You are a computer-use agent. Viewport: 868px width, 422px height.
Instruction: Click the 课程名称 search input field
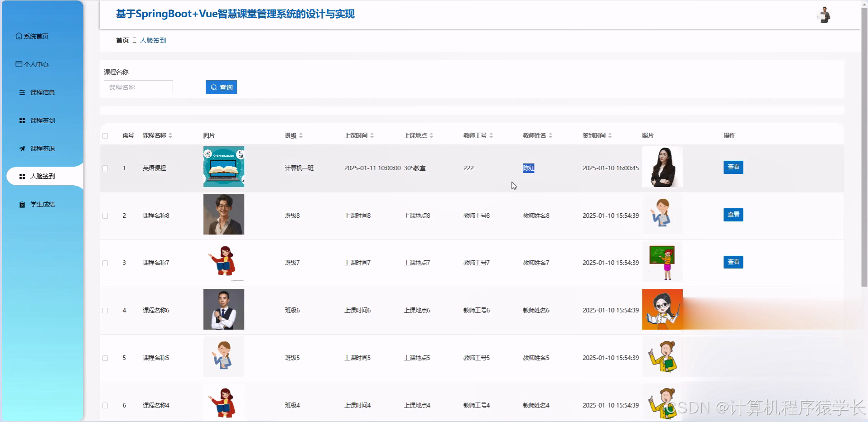tap(138, 87)
